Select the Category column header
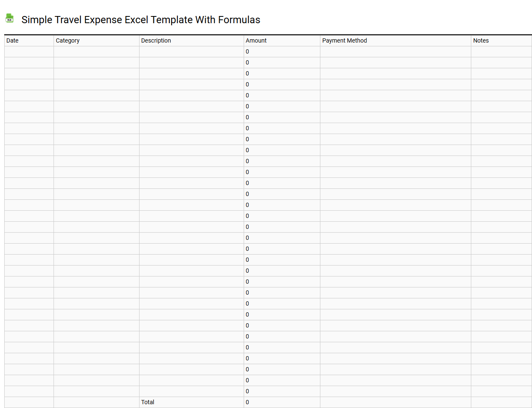The width and height of the screenshot is (532, 408). 68,40
